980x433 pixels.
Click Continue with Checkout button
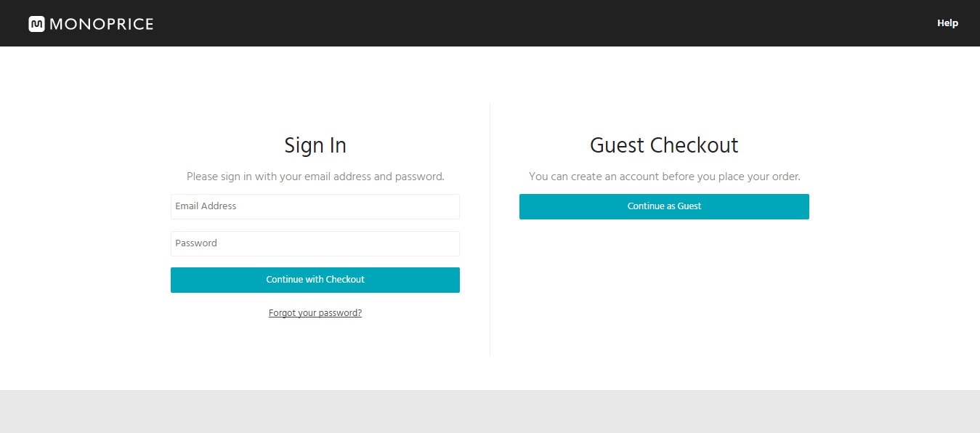[x=315, y=280]
